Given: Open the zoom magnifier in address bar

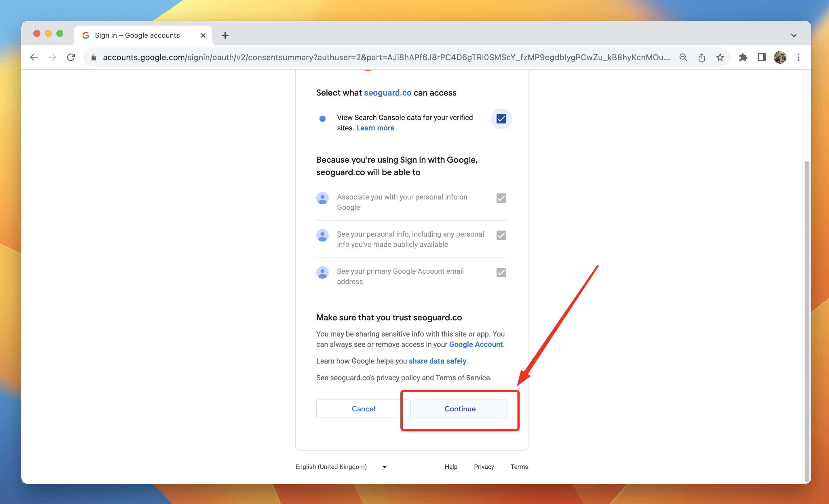Looking at the screenshot, I should (x=683, y=57).
